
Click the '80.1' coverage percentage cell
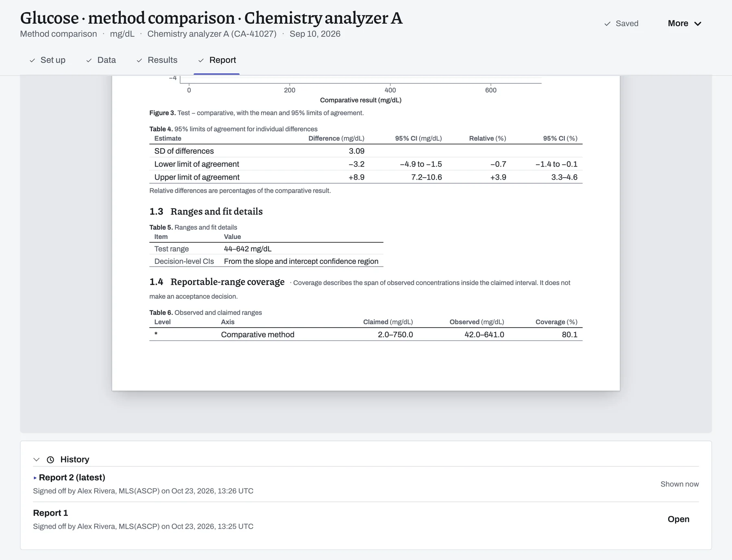click(x=570, y=334)
